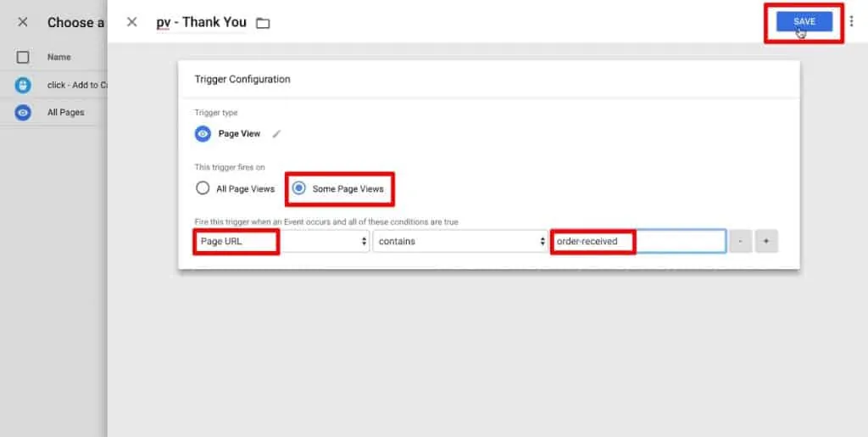The height and width of the screenshot is (437, 868).
Task: Edit the trigger name pv - Thank You
Action: tap(202, 23)
